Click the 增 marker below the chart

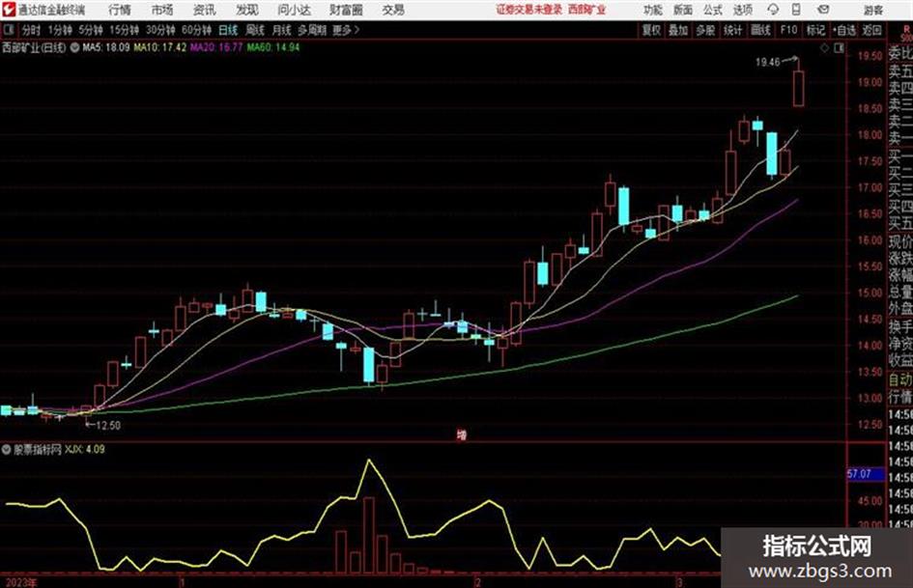point(462,434)
